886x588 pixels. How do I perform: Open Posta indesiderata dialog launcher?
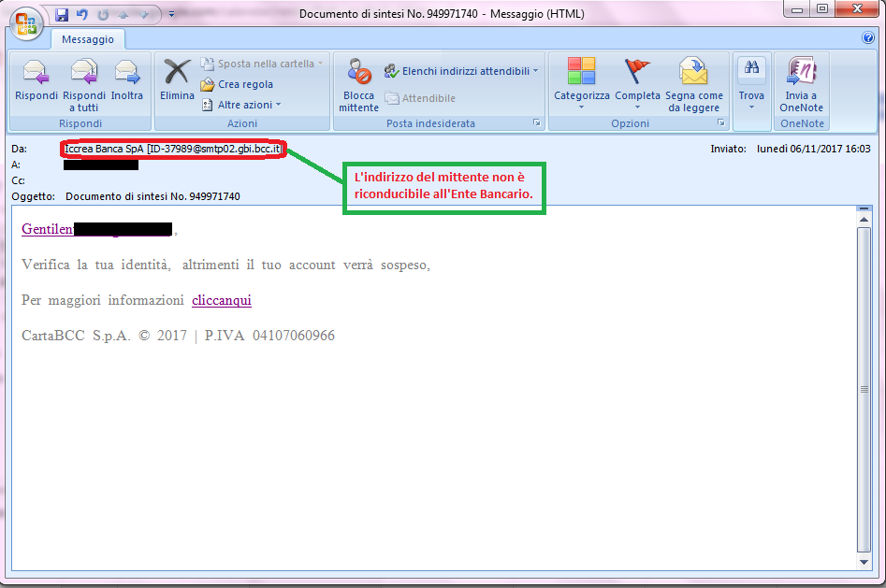tap(536, 122)
